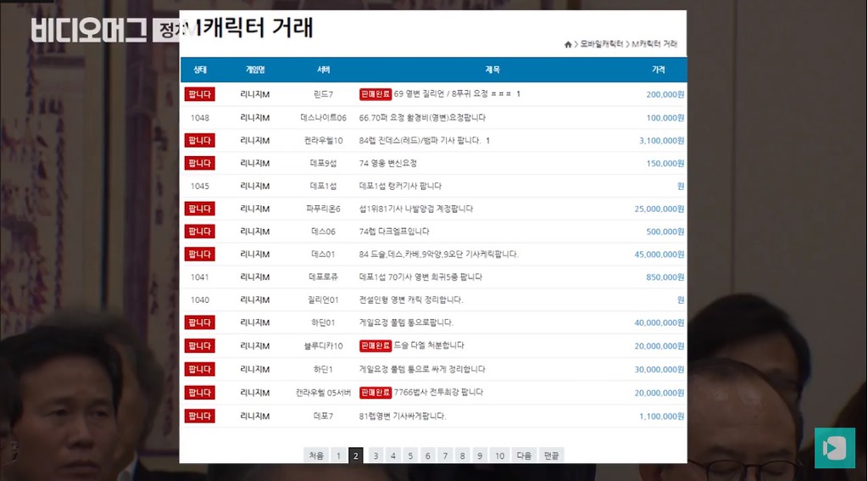Click server name 질리언01
868x481 pixels.
323,299
